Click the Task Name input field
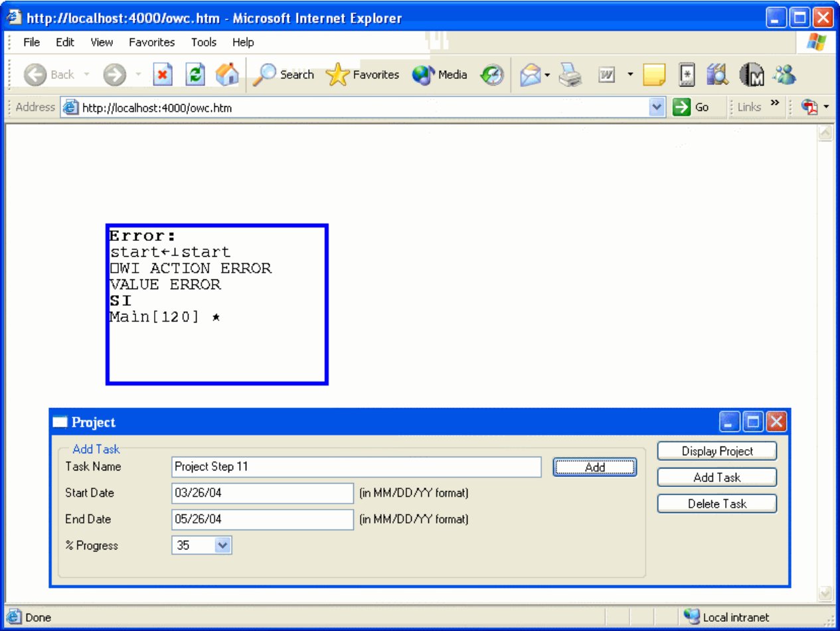840x631 pixels. click(x=357, y=466)
